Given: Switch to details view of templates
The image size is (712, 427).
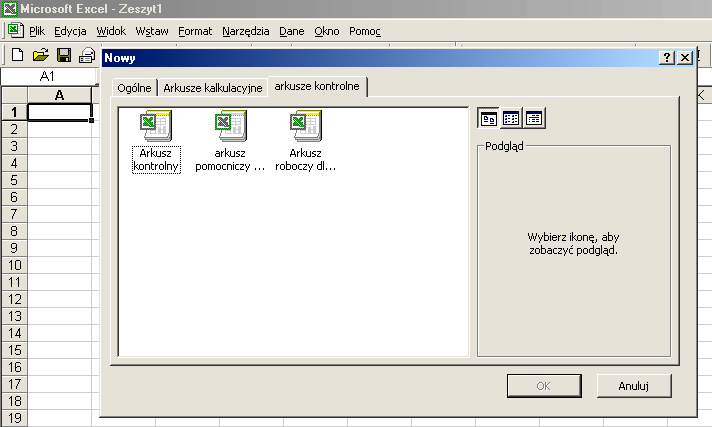Looking at the screenshot, I should click(534, 119).
